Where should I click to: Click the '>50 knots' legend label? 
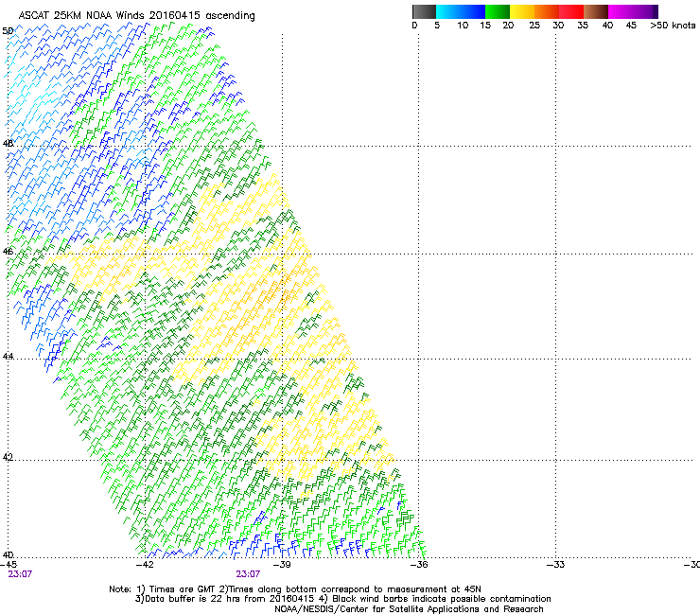(x=673, y=26)
